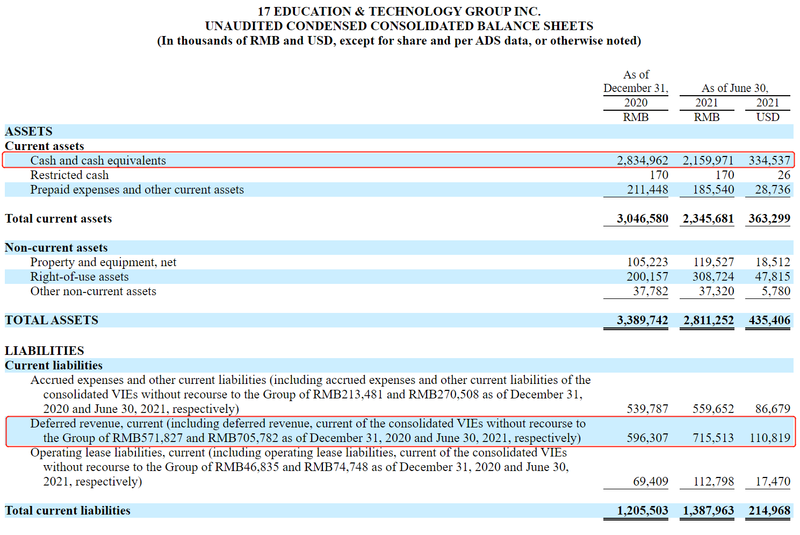Select deferred revenue USD value 110,819
Viewport: 800px width, 535px height.
coord(769,438)
